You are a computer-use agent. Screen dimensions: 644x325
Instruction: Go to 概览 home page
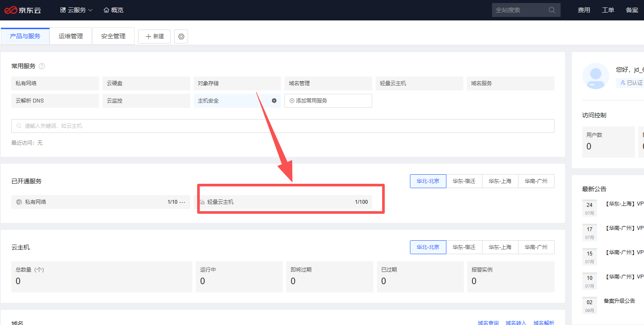(113, 10)
